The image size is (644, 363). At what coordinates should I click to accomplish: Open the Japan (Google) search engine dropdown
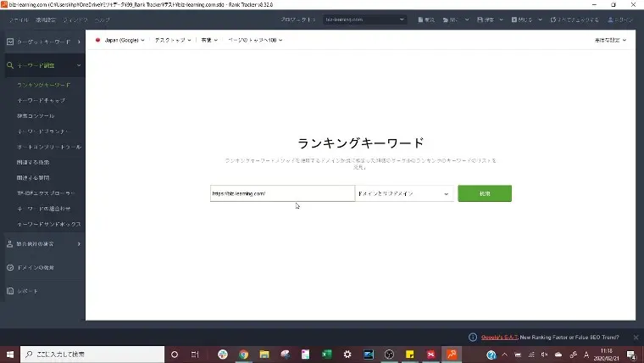119,40
